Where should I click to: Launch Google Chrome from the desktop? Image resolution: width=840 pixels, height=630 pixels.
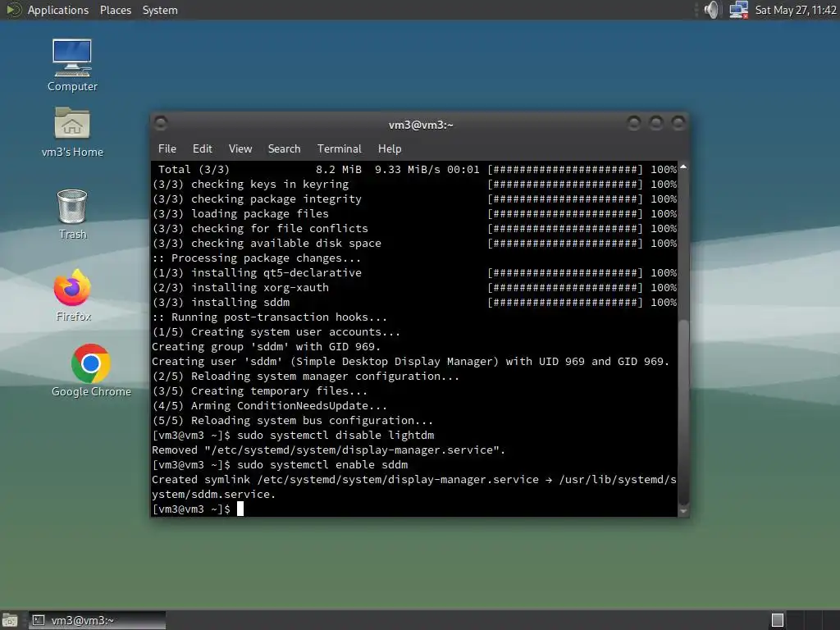pos(91,371)
